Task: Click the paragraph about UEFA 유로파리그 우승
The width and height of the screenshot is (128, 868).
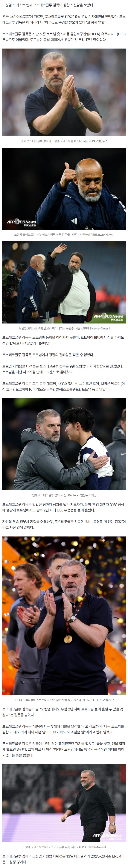Action: pos(64,37)
